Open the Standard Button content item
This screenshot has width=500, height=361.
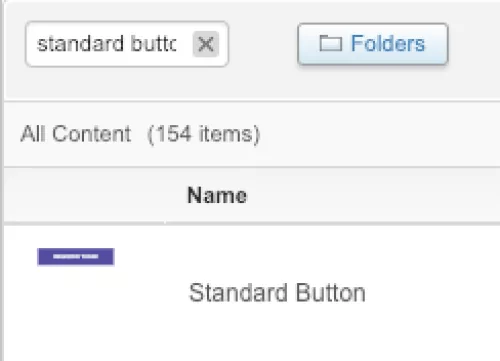(x=277, y=293)
